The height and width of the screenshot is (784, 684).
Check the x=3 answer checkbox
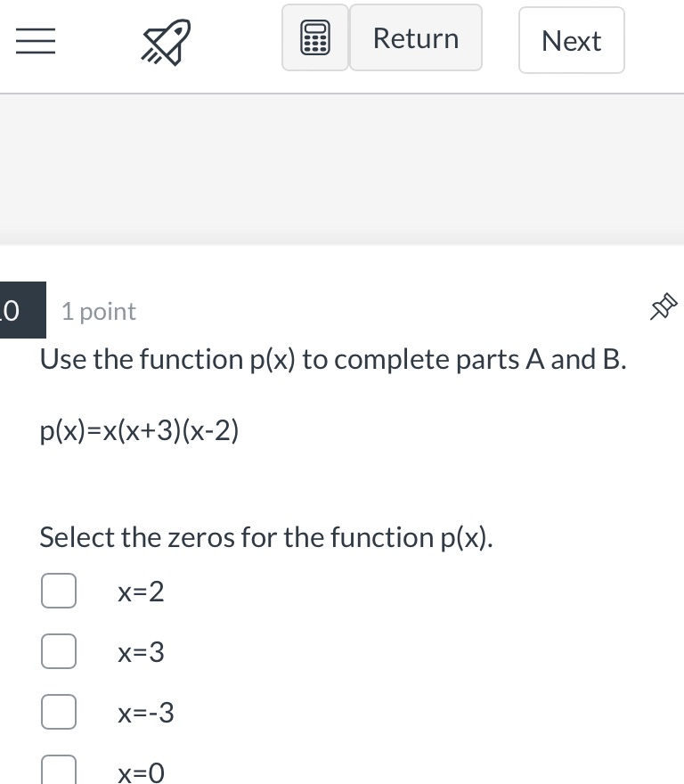coord(59,650)
